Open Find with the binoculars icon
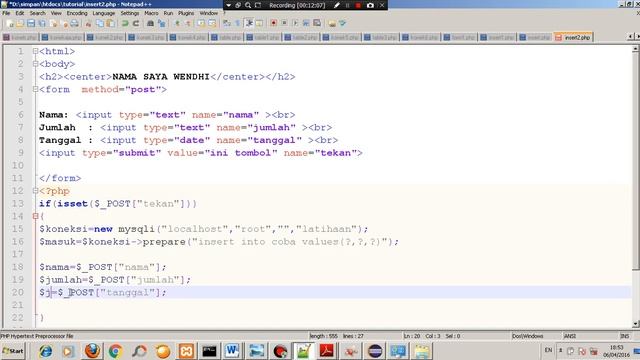The height and width of the screenshot is (360, 640). point(150,23)
